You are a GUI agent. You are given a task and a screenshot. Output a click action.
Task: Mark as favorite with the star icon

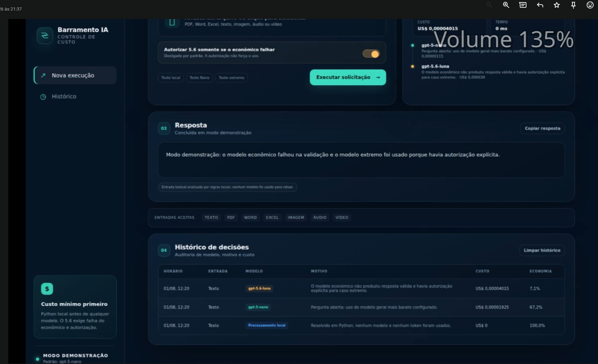557,5
